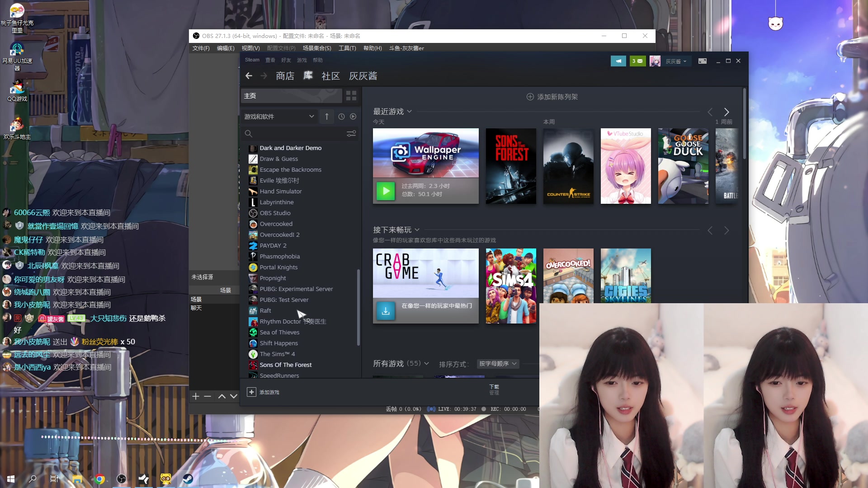Viewport: 868px width, 488px height.
Task: Expand the 游戏和软件 filter dropdown
Action: [279, 117]
